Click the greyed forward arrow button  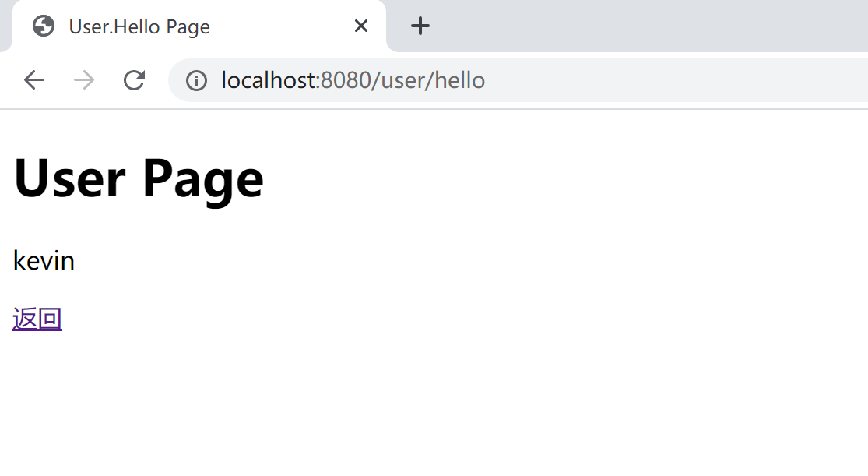coord(84,80)
